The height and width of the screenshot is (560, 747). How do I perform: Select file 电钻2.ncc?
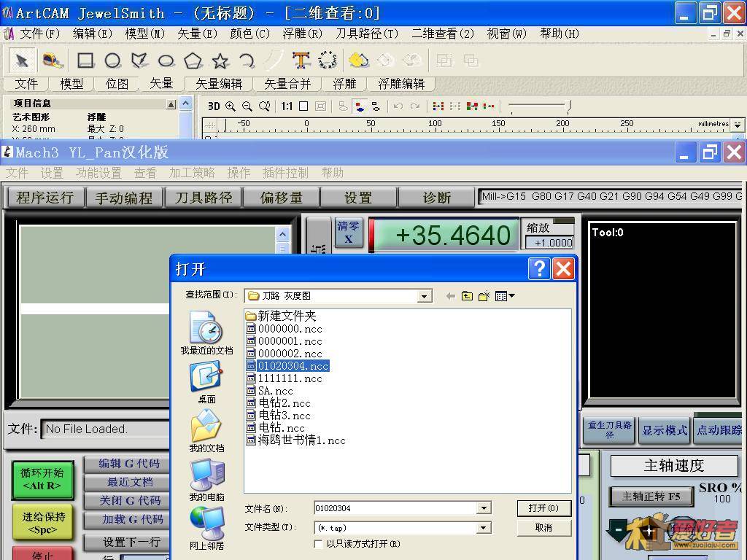(279, 402)
